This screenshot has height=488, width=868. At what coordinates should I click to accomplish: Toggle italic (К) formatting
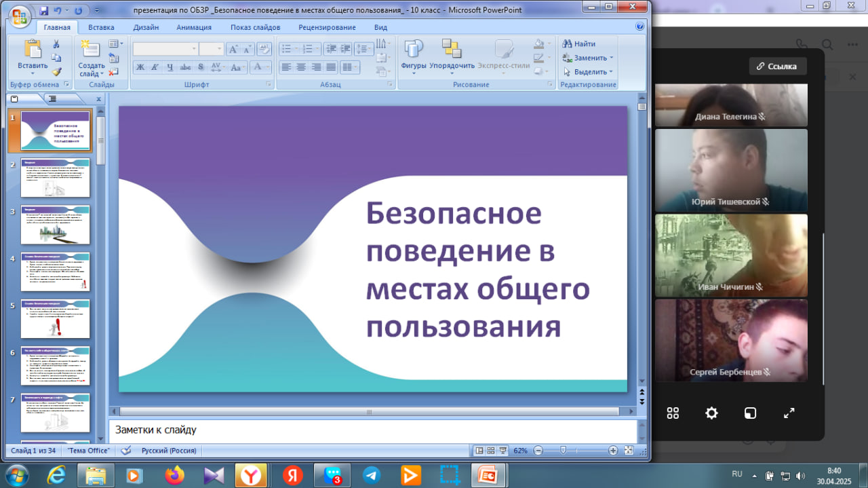pyautogui.click(x=155, y=67)
